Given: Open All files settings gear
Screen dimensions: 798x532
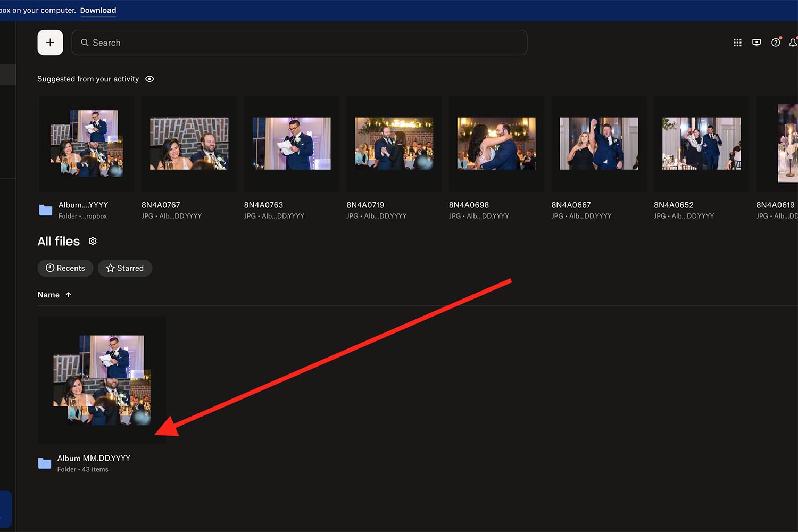Looking at the screenshot, I should click(x=93, y=241).
